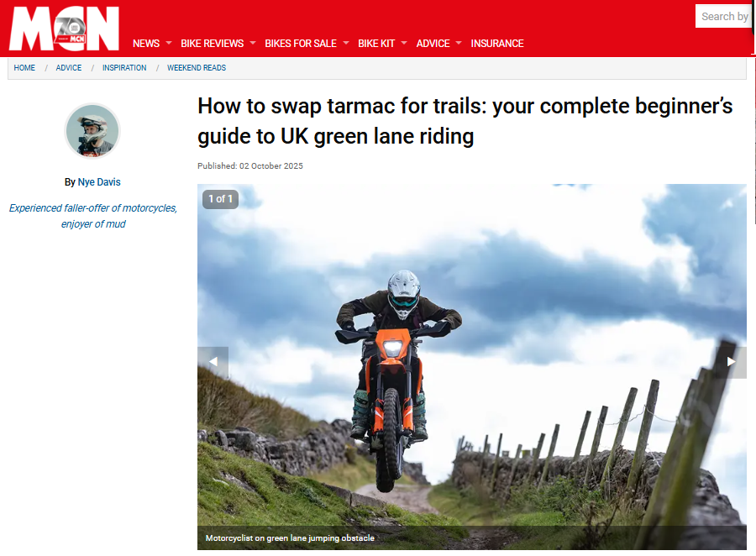
Task: Expand the Advice dropdown arrow
Action: [459, 44]
